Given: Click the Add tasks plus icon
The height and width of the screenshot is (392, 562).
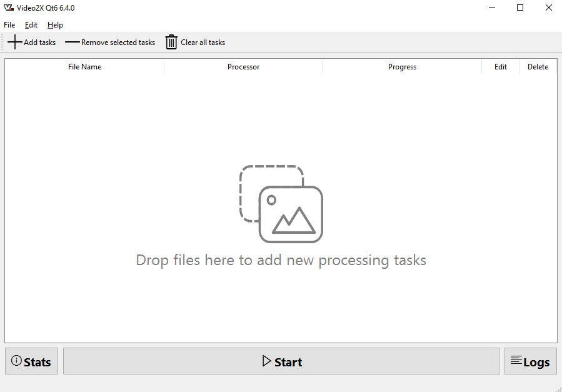Looking at the screenshot, I should (15, 43).
